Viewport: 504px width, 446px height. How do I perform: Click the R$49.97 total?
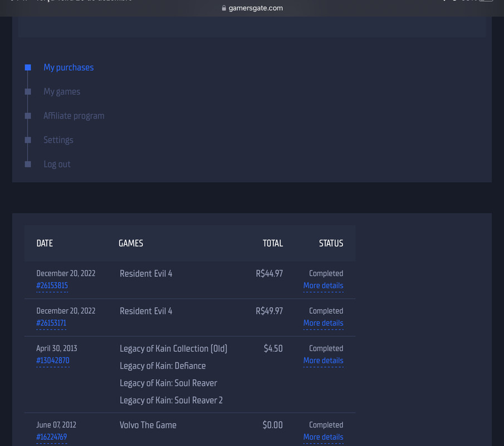[x=270, y=311]
